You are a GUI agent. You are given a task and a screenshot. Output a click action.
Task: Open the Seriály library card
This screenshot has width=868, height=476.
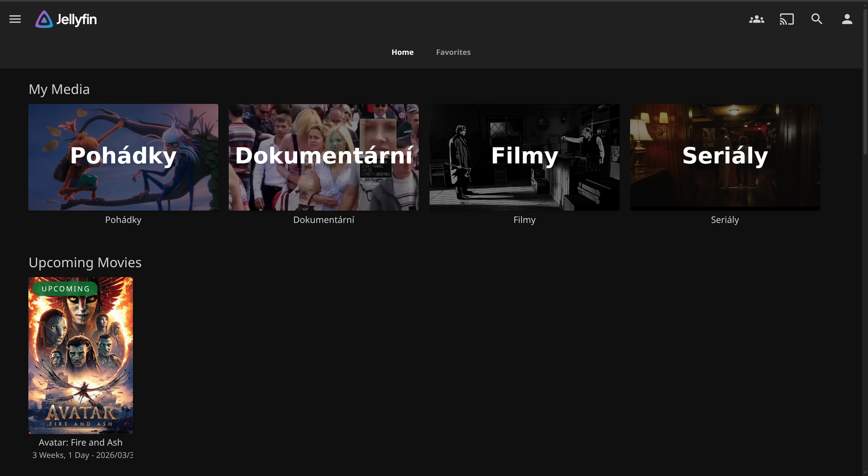[x=725, y=157]
